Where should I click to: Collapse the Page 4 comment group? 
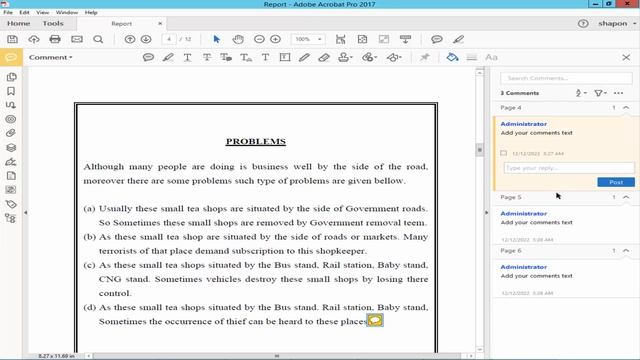coord(626,107)
